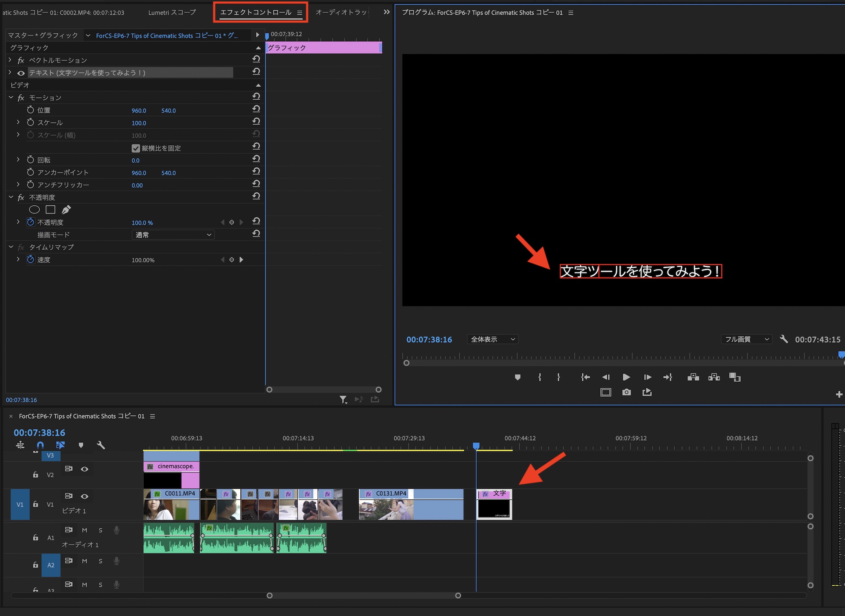Expand the ベクトルモーション effect
Image resolution: width=845 pixels, height=616 pixels.
[10, 60]
